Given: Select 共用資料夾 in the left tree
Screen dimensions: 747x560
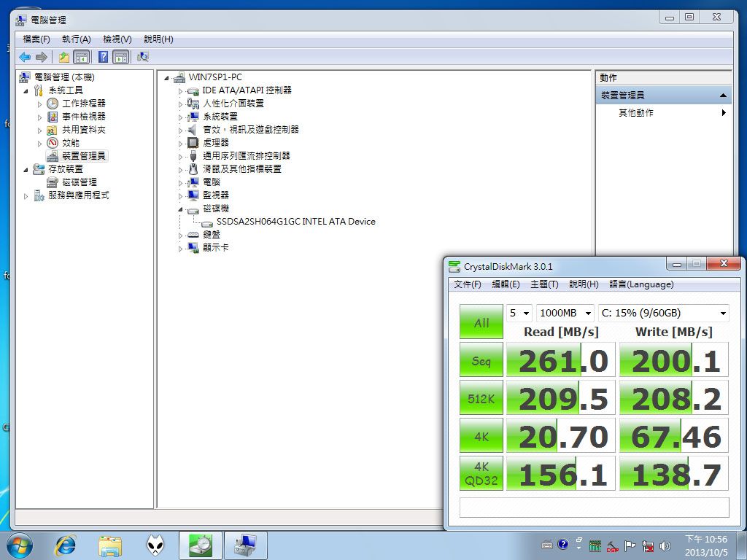Looking at the screenshot, I should pyautogui.click(x=83, y=130).
